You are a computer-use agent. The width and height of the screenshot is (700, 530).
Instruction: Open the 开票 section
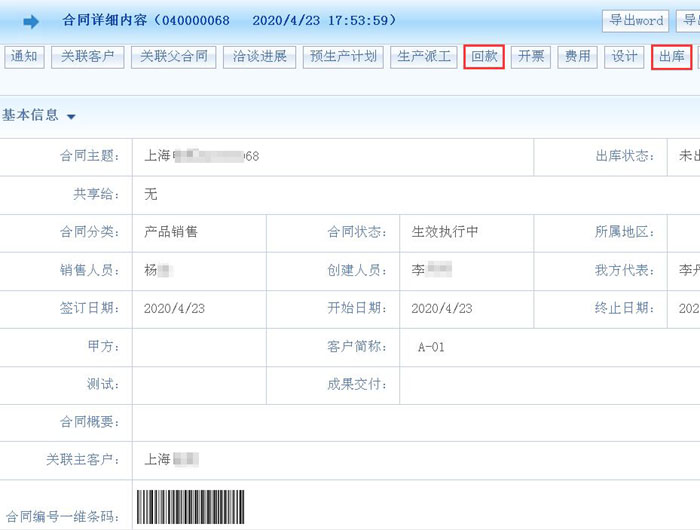pos(530,57)
